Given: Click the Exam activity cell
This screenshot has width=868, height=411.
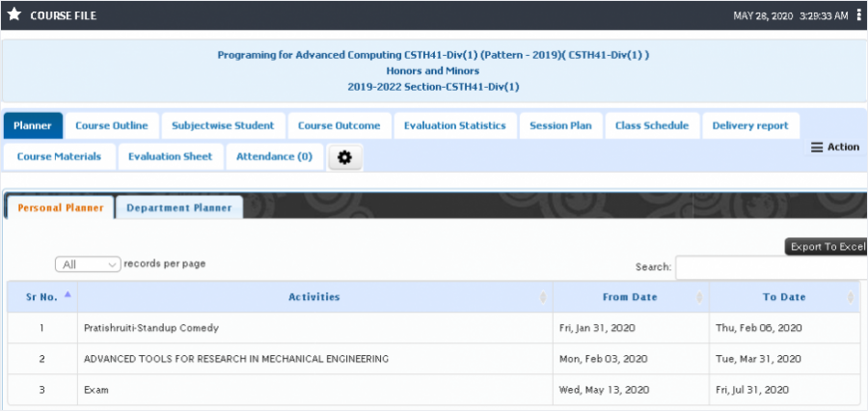Looking at the screenshot, I should coord(315,390).
